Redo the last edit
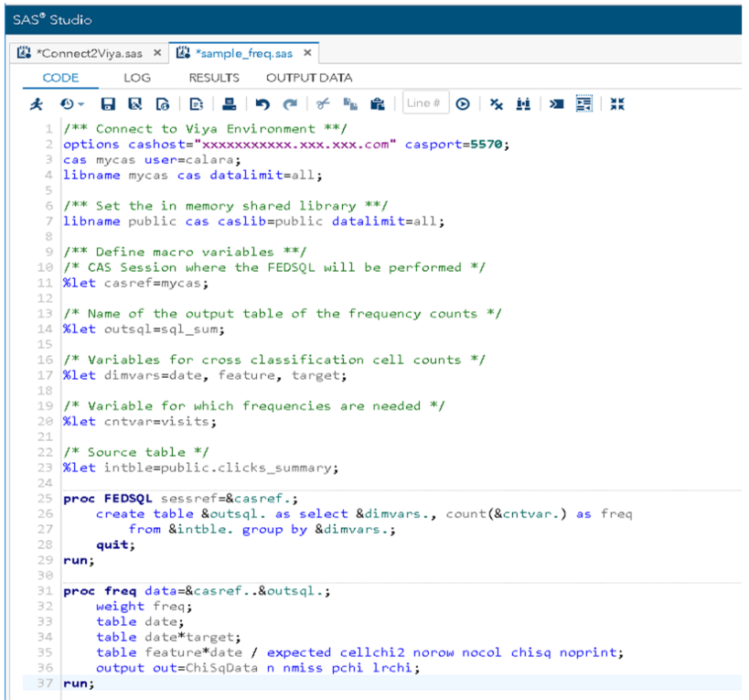Image resolution: width=749 pixels, height=700 pixels. (290, 103)
